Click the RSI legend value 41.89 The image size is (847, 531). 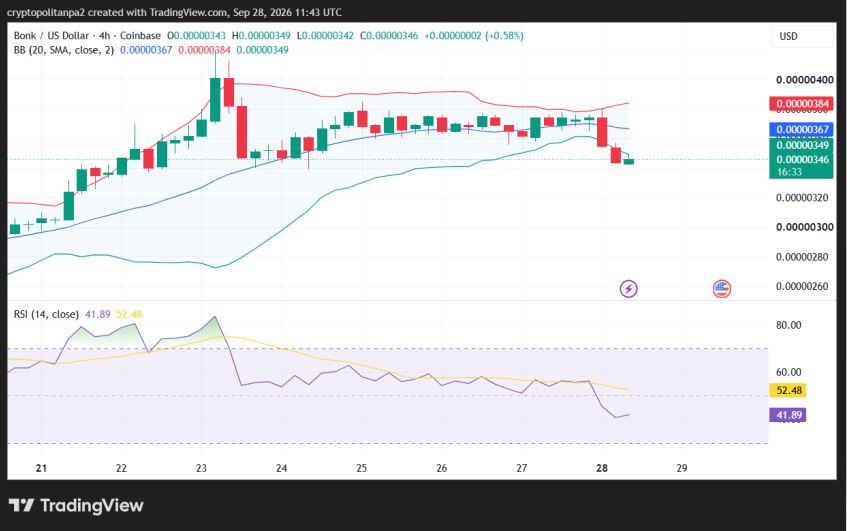[97, 314]
